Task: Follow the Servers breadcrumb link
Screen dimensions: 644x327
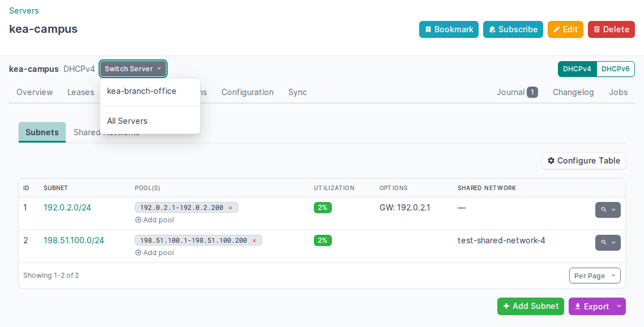Action: point(24,11)
